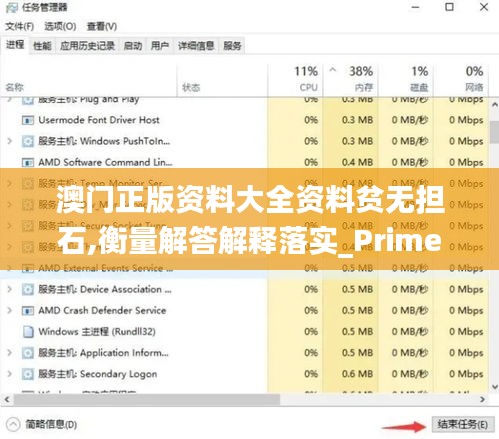The image size is (499, 439).
Task: Click the Usermode Font Driver Host icon
Action: pos(28,120)
